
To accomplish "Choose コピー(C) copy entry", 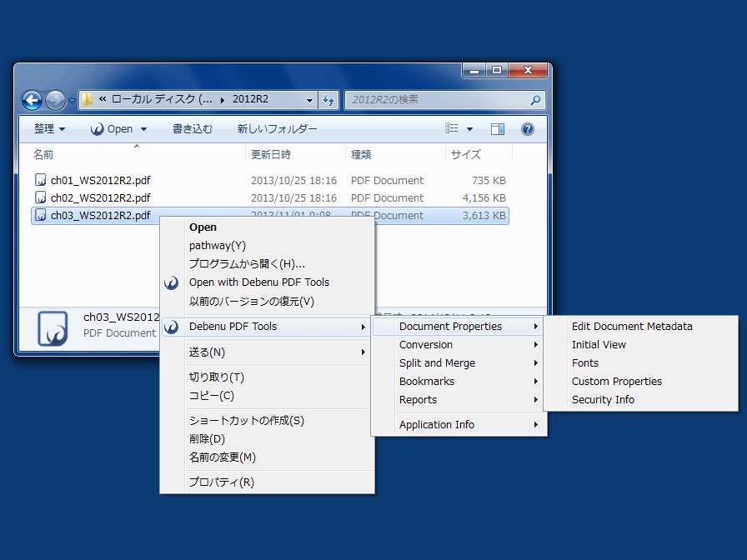I will 268,396.
